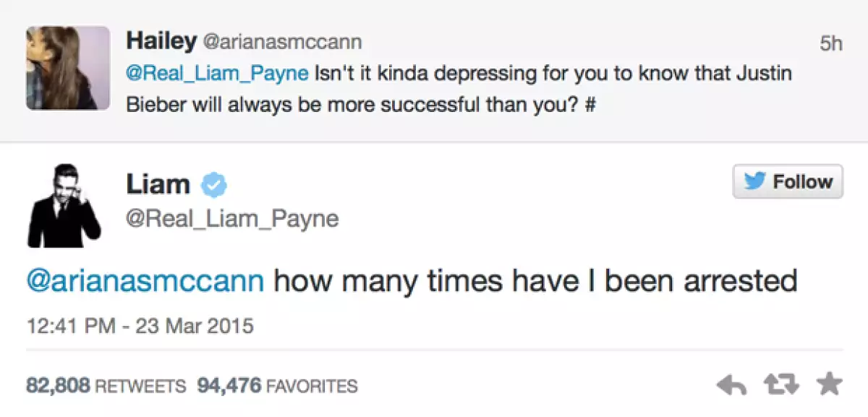Viewport: 868px width, 417px height.
Task: Favorite the tweet with the star icon
Action: tap(828, 385)
